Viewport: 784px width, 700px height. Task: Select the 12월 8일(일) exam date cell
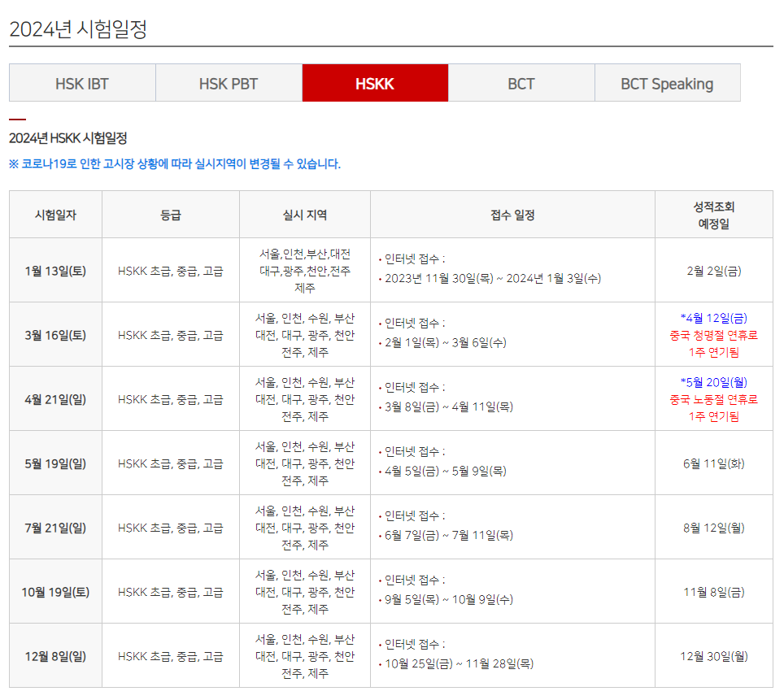(55, 656)
